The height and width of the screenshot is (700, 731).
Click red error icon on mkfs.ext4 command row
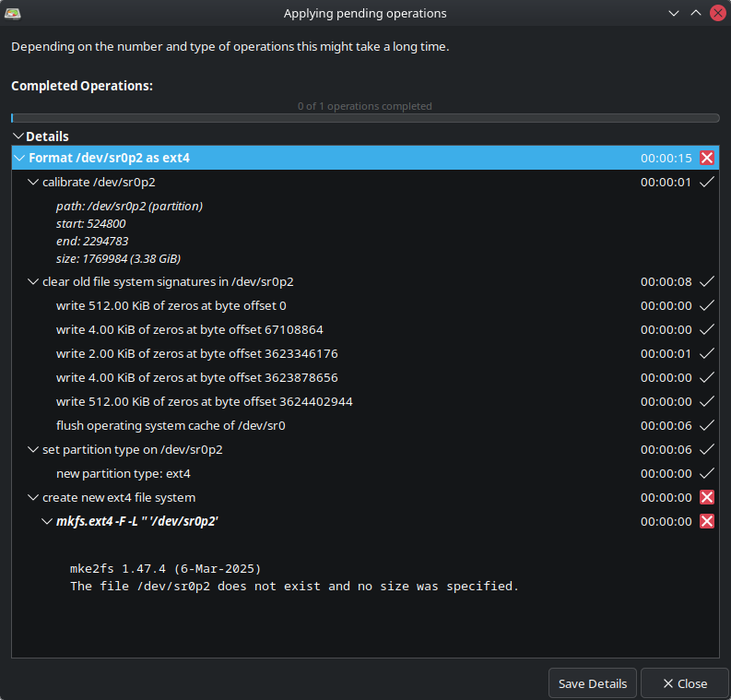[707, 521]
